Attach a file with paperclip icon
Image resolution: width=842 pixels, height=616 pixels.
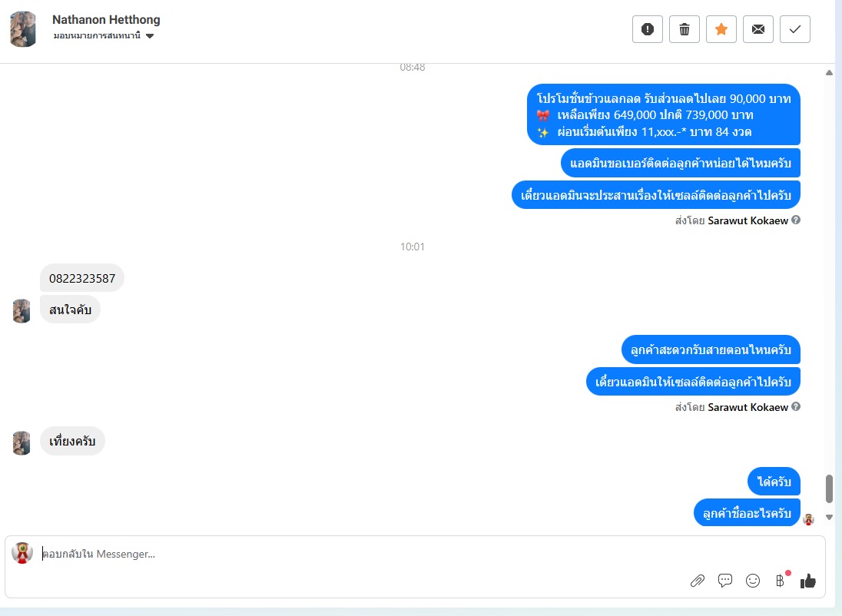click(697, 581)
